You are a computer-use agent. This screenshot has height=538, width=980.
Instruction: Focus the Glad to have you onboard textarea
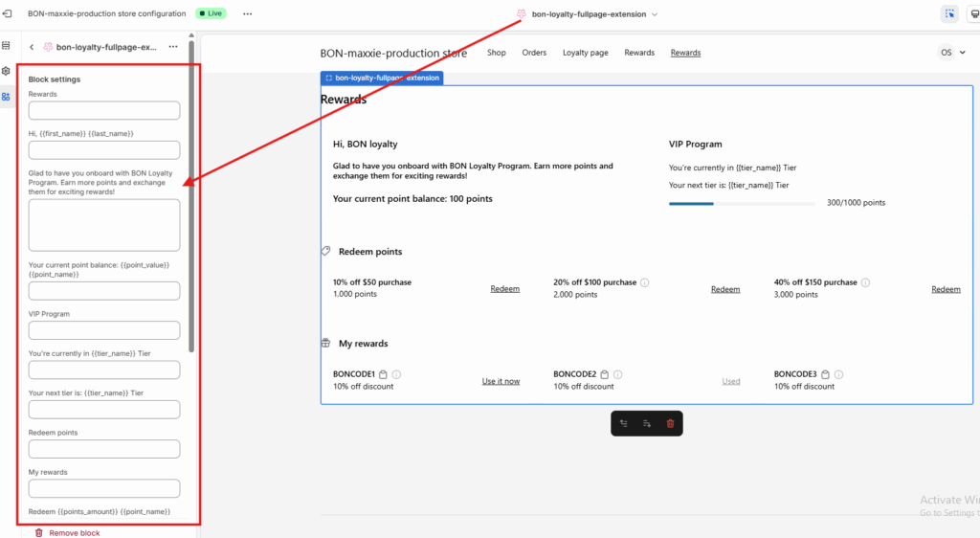point(104,225)
